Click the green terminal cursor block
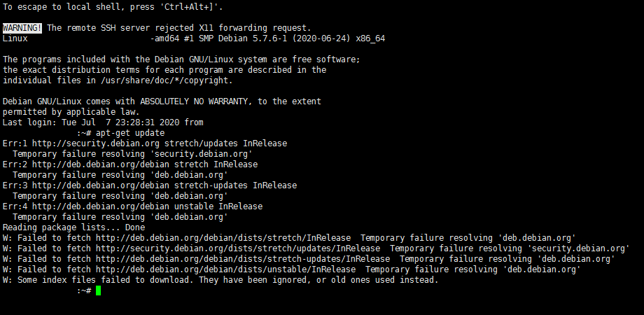This screenshot has width=644, height=315. click(98, 290)
